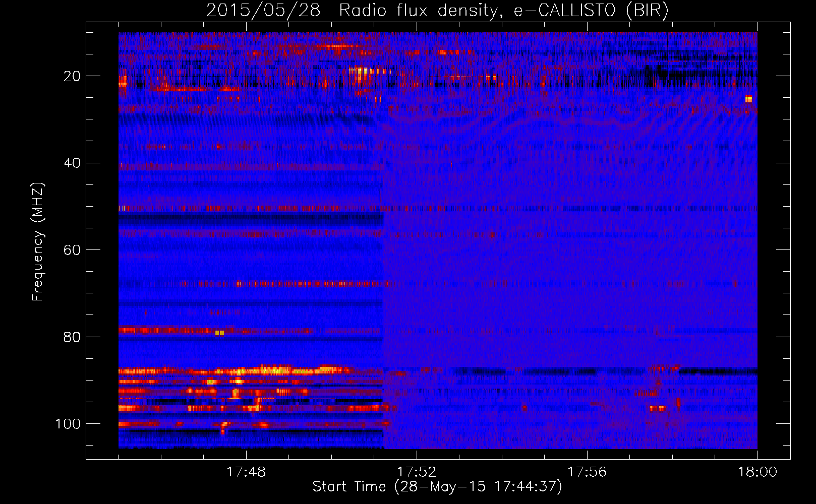Screen dimensions: 816x504
Task: Click the 18:00 time tick label
Action: tap(757, 472)
